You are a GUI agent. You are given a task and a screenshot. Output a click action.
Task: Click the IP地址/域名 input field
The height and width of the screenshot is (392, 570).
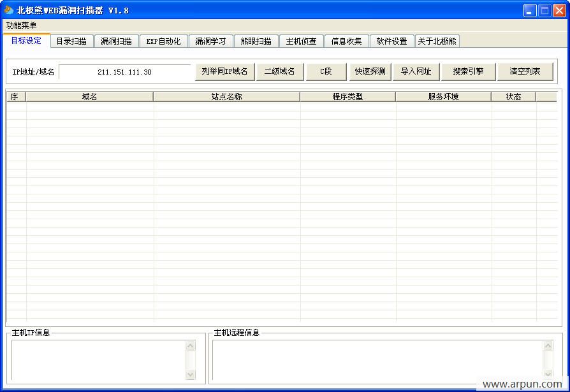[125, 72]
